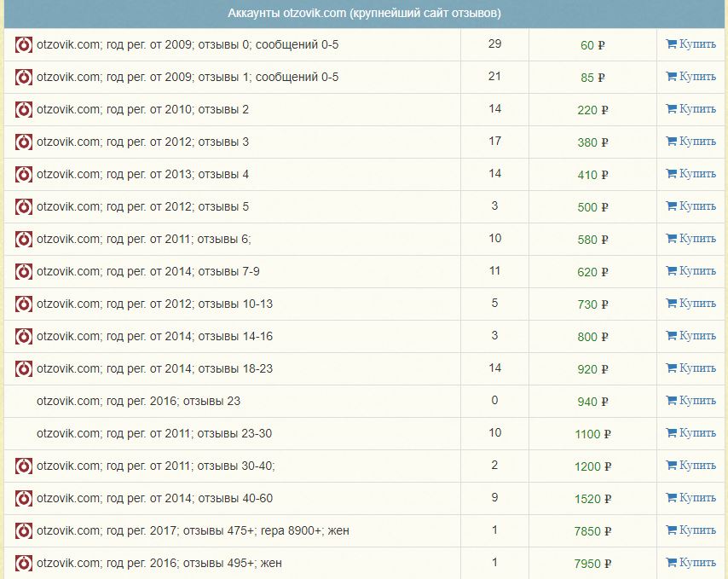Click otzovik icon in отзывы 3 row

click(24, 142)
